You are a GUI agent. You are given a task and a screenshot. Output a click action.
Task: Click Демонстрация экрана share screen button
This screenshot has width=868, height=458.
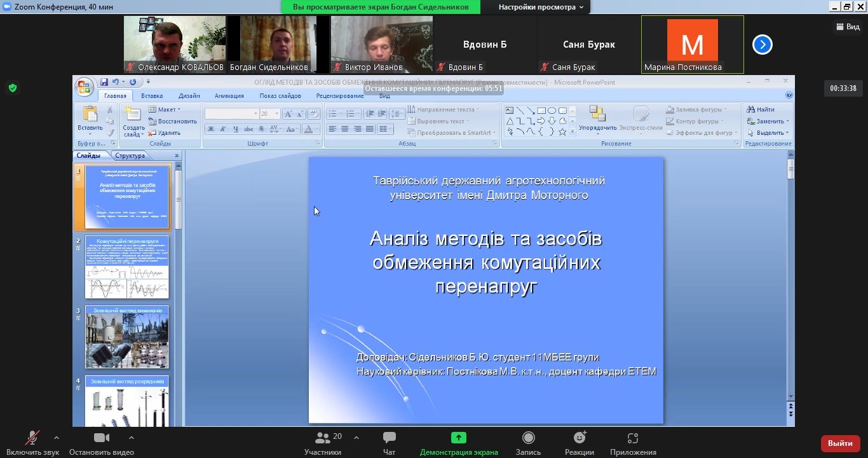(459, 443)
